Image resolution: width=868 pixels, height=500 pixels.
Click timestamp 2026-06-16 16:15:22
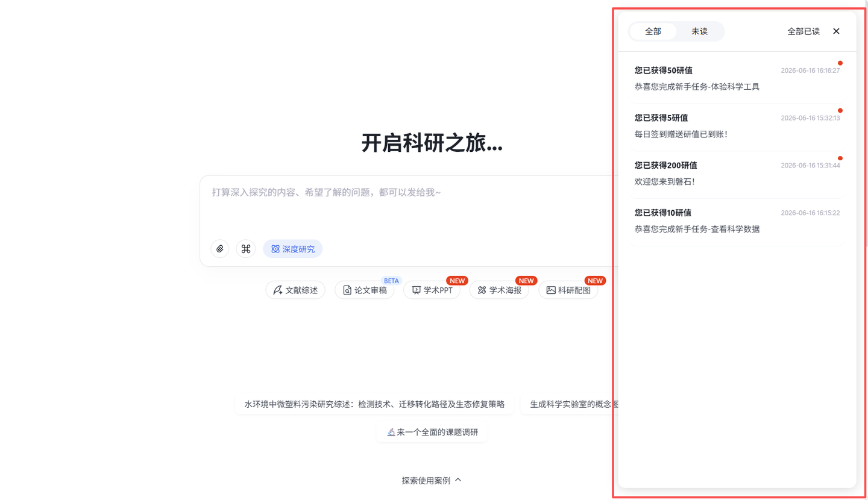point(810,213)
